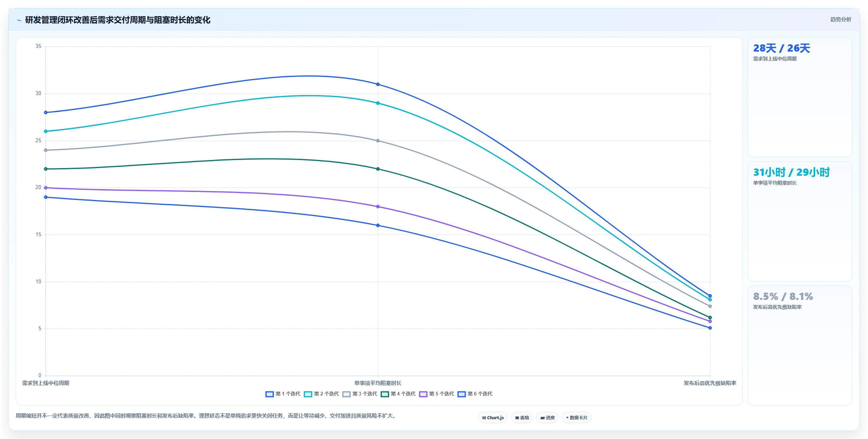Click the y-axis tick label 25
This screenshot has width=868, height=439.
click(38, 141)
